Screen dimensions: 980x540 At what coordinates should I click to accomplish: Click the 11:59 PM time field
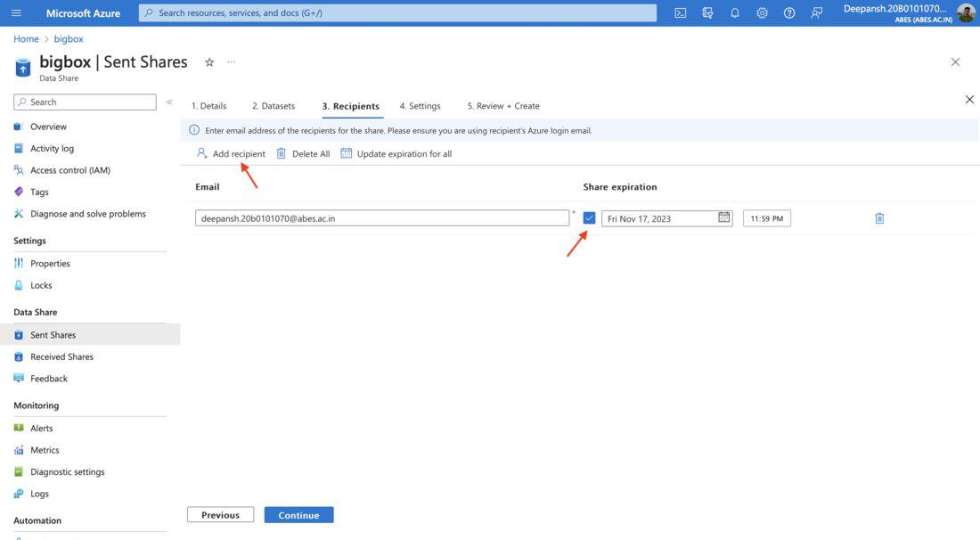[767, 218]
